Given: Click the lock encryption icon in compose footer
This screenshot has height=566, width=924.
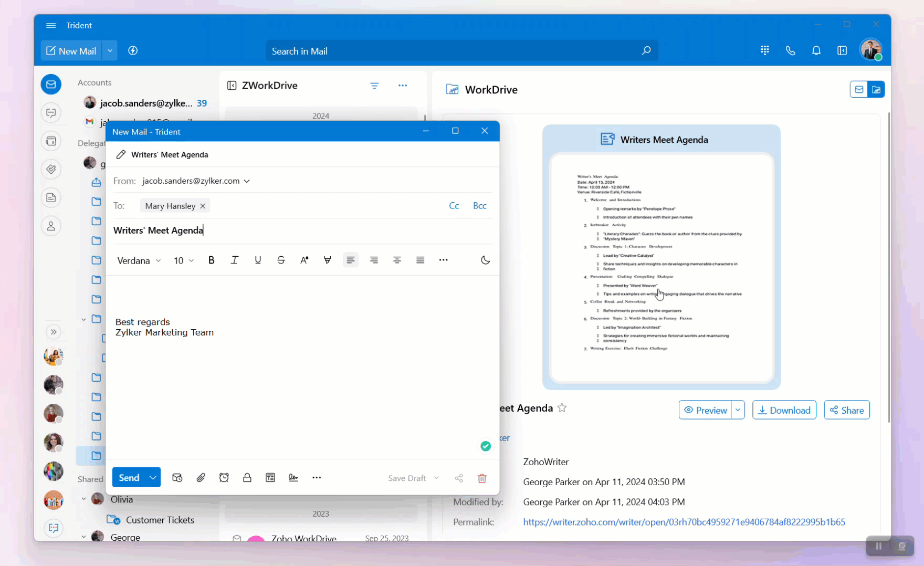Looking at the screenshot, I should (x=247, y=478).
